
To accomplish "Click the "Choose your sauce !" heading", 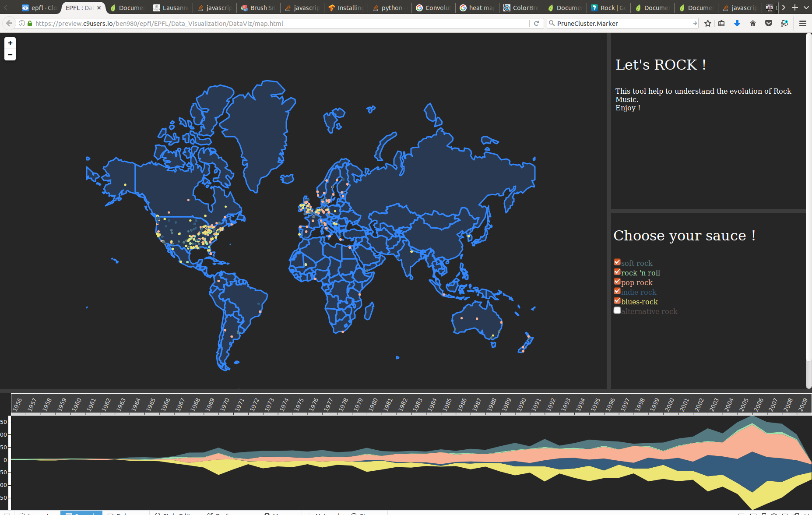I will 684,236.
